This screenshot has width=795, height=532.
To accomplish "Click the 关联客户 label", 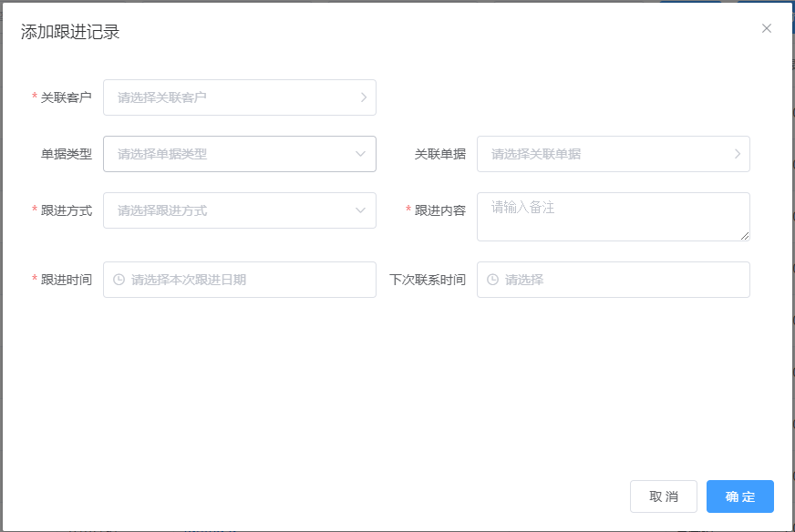I will (x=66, y=97).
